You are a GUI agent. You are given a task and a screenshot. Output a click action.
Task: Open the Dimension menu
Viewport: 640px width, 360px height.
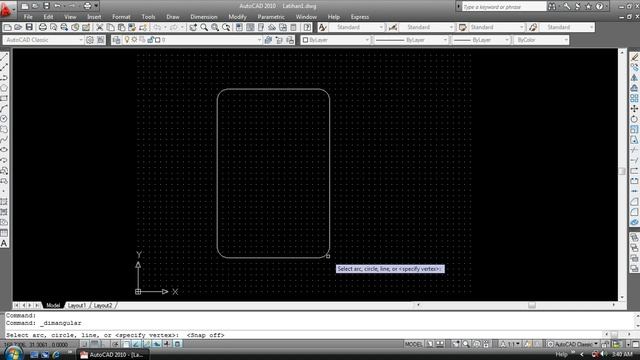(204, 17)
